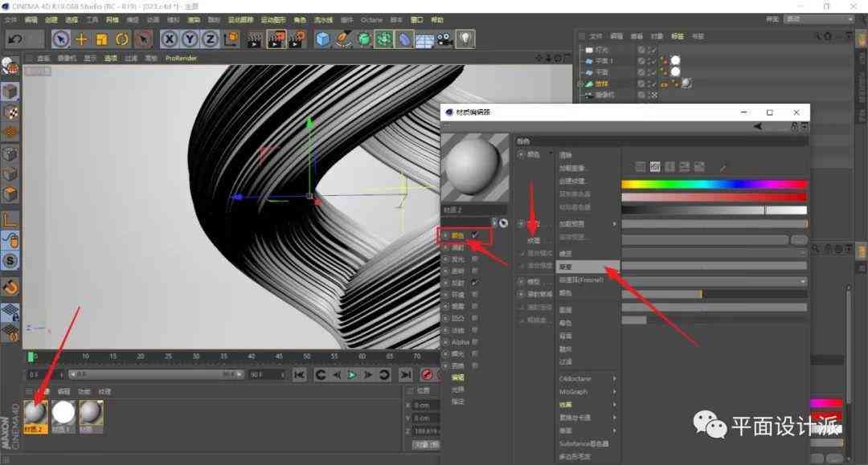
Task: Expand the 放样 object tree node
Action: point(581,84)
